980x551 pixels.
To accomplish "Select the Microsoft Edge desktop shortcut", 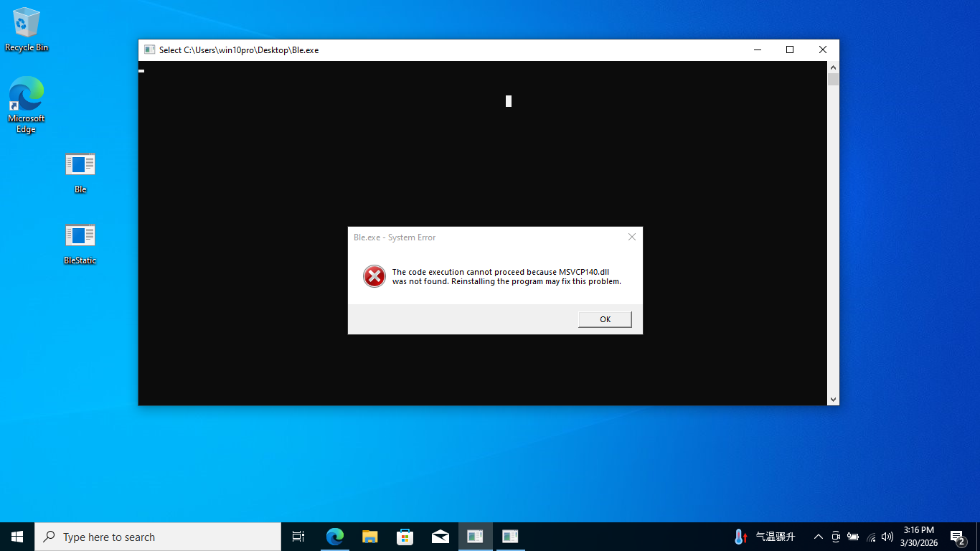I will [x=27, y=105].
